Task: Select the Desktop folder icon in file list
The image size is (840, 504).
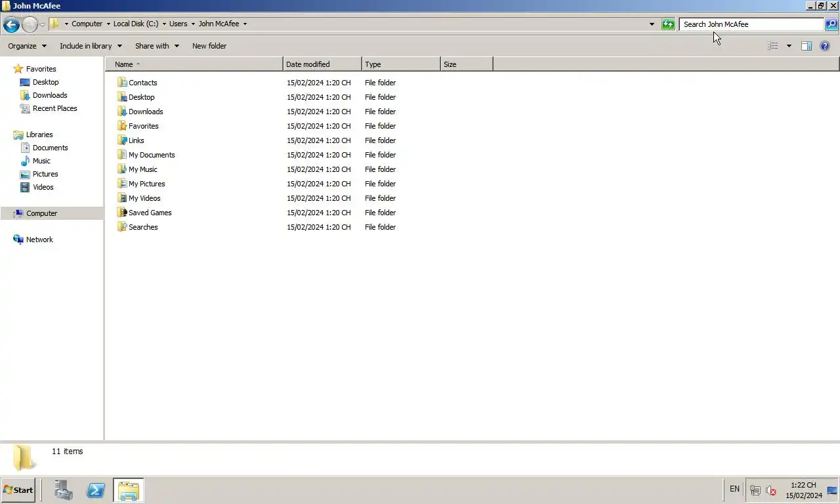Action: [121, 97]
